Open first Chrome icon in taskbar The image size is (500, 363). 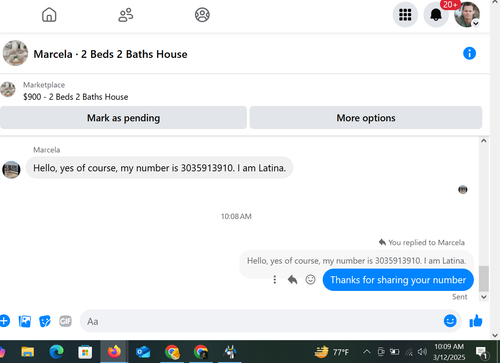172,352
